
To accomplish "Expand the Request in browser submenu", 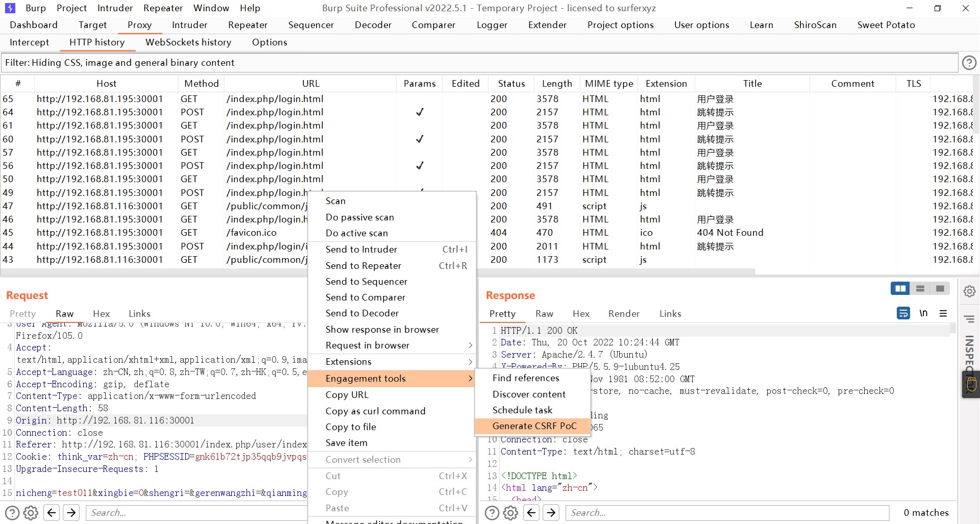I will pyautogui.click(x=392, y=345).
